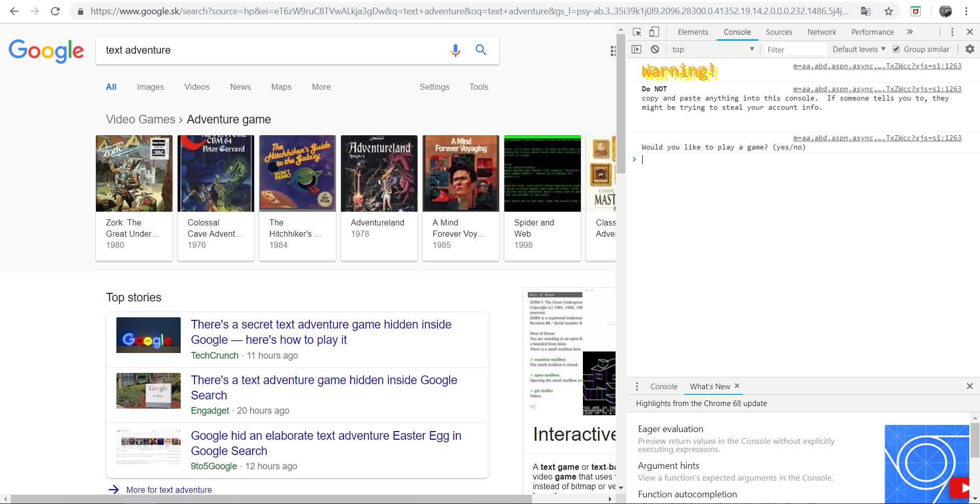This screenshot has width=980, height=504.
Task: Select the Images search tab
Action: (x=150, y=87)
